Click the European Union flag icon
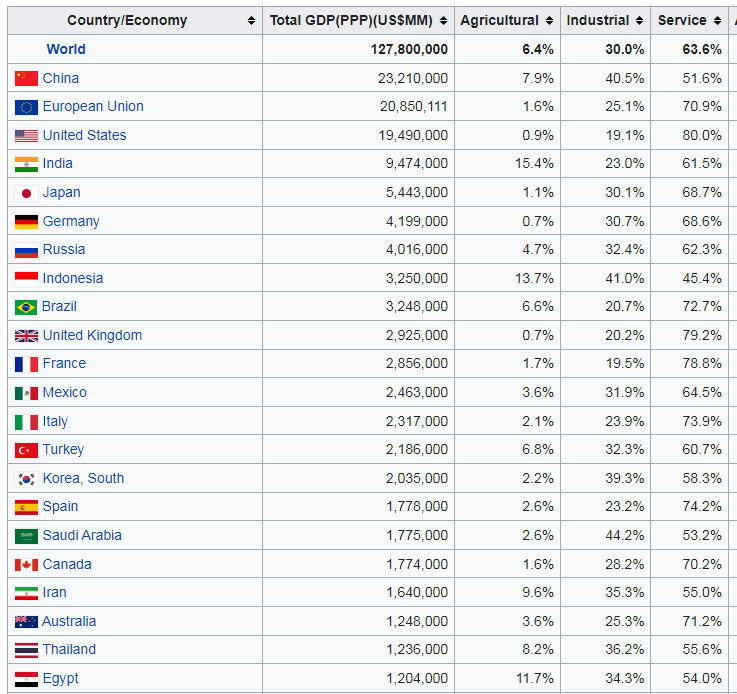737x694 pixels. point(26,107)
